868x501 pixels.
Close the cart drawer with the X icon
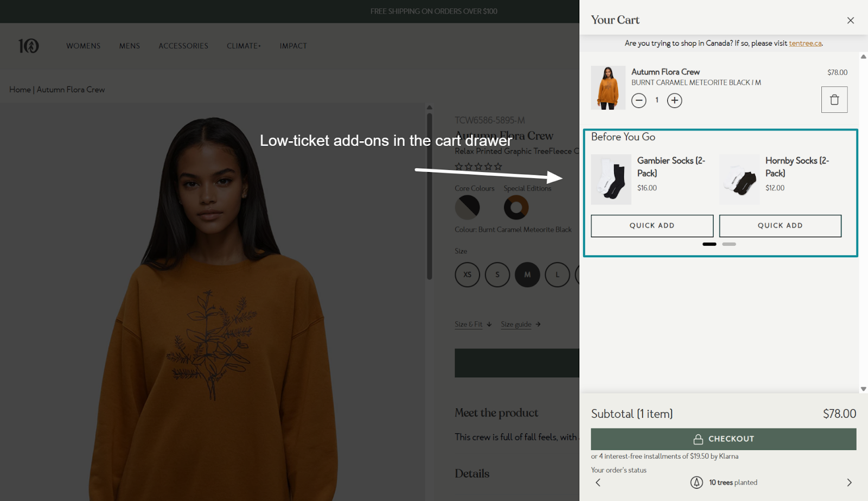point(850,21)
